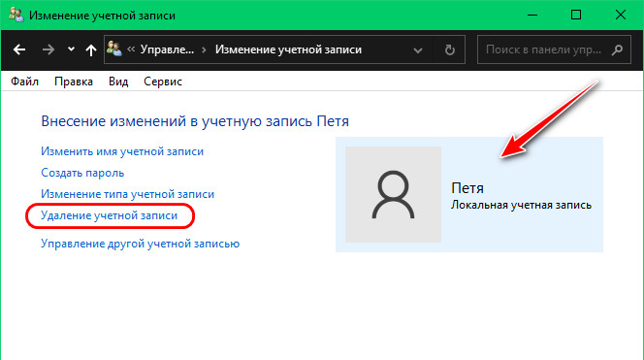The image size is (644, 360).
Task: Open Изменение типа учетной записи link
Action: click(127, 194)
